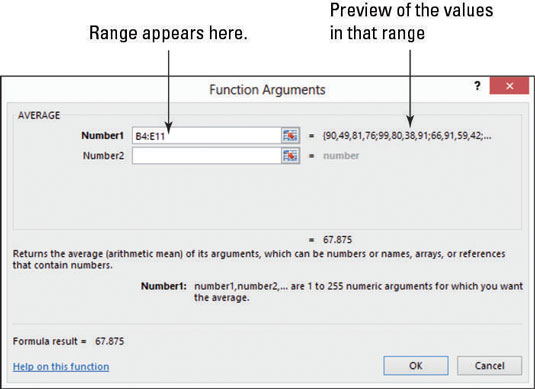The height and width of the screenshot is (389, 535).
Task: Close the Function Arguments dialog
Action: pyautogui.click(x=509, y=86)
